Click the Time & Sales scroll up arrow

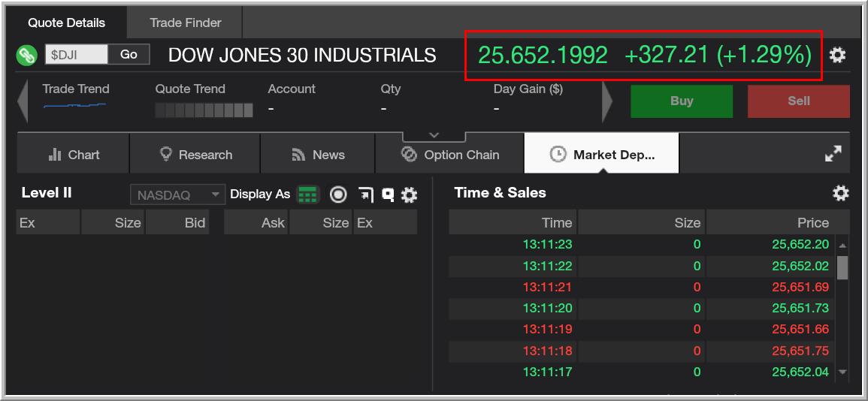(842, 246)
